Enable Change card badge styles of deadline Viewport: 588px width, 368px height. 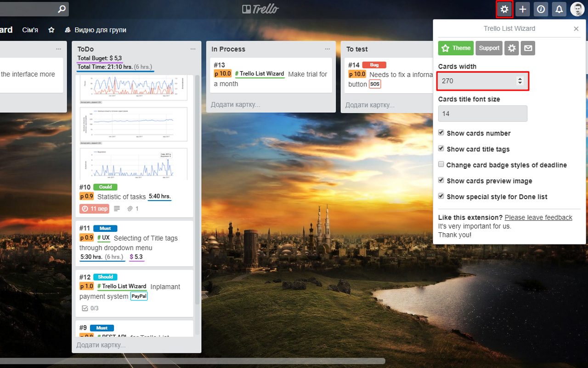coord(441,165)
